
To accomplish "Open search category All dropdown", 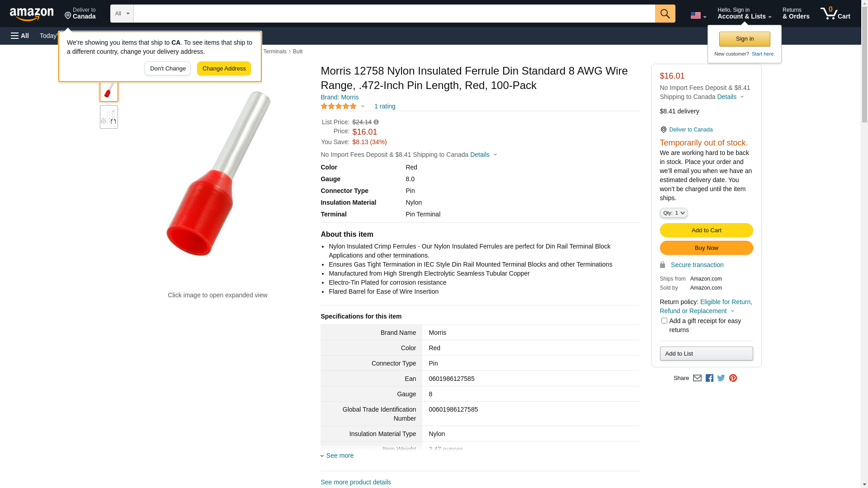I will (122, 14).
